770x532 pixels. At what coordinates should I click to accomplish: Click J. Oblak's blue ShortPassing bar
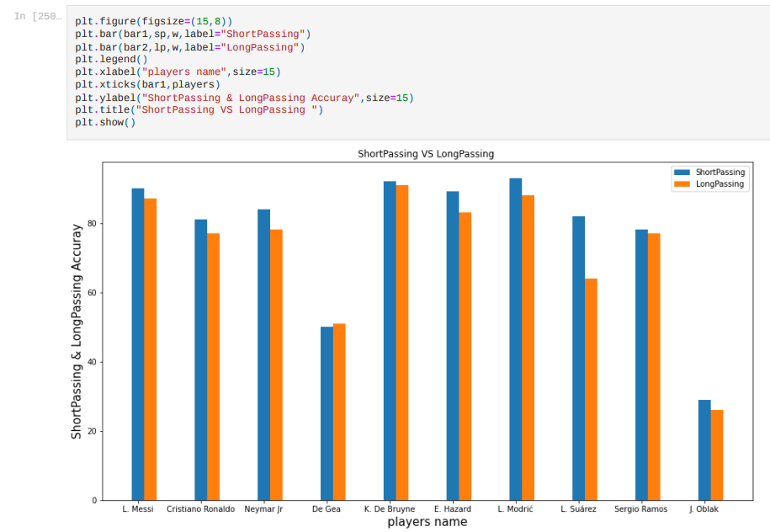[x=704, y=450]
